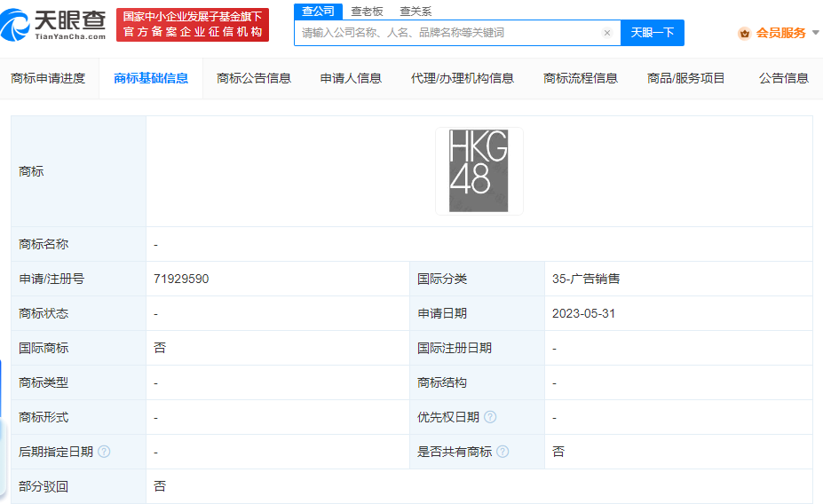823x504 pixels.
Task: Select the 查公司 search tab
Action: click(x=318, y=12)
